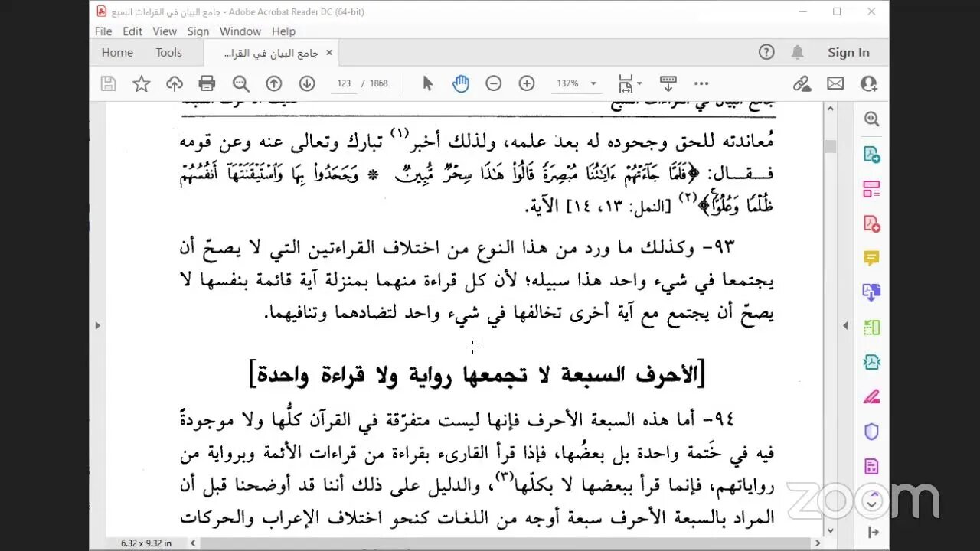Activate the Selection arrow tool
Image resolution: width=980 pixels, height=551 pixels.
[x=427, y=83]
